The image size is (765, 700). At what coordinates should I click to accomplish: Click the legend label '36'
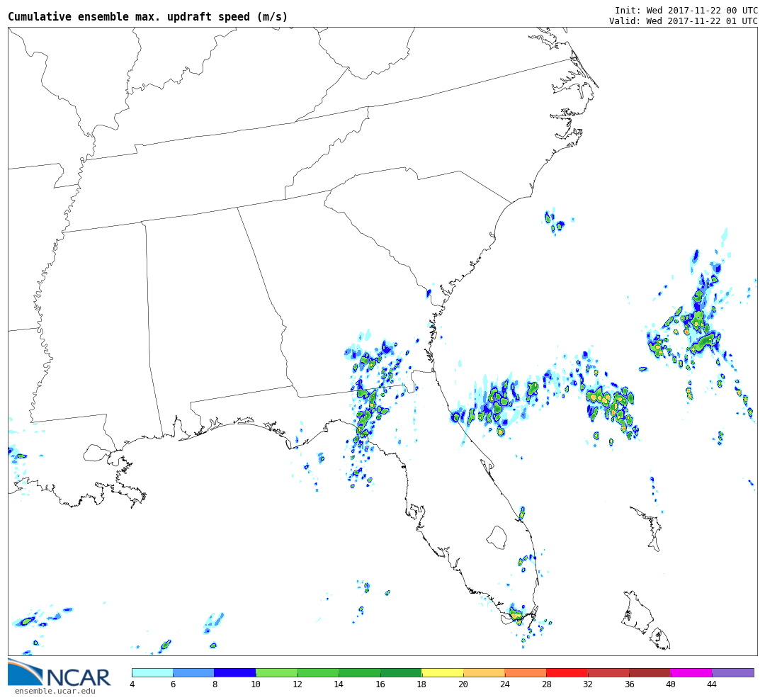tap(630, 684)
